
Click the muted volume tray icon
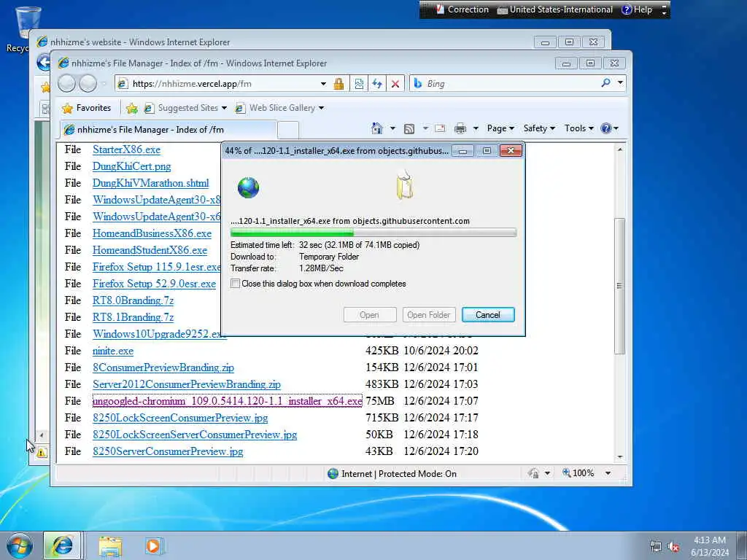tap(674, 547)
